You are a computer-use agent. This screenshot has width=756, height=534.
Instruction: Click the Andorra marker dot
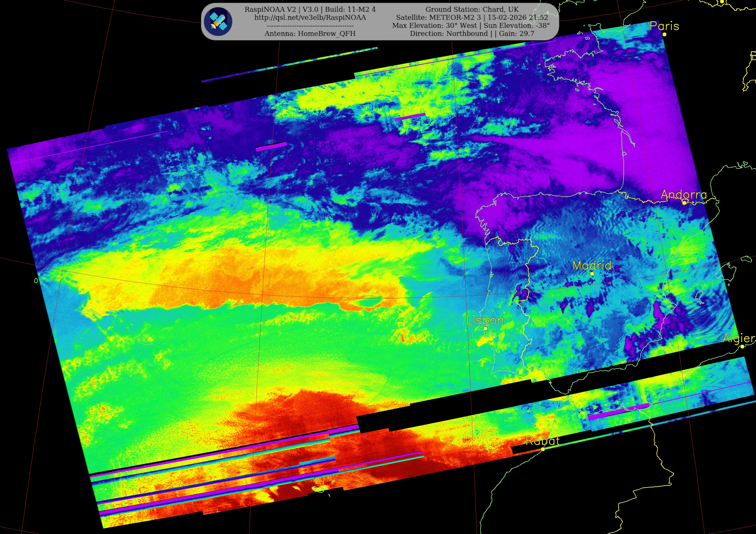tap(684, 203)
